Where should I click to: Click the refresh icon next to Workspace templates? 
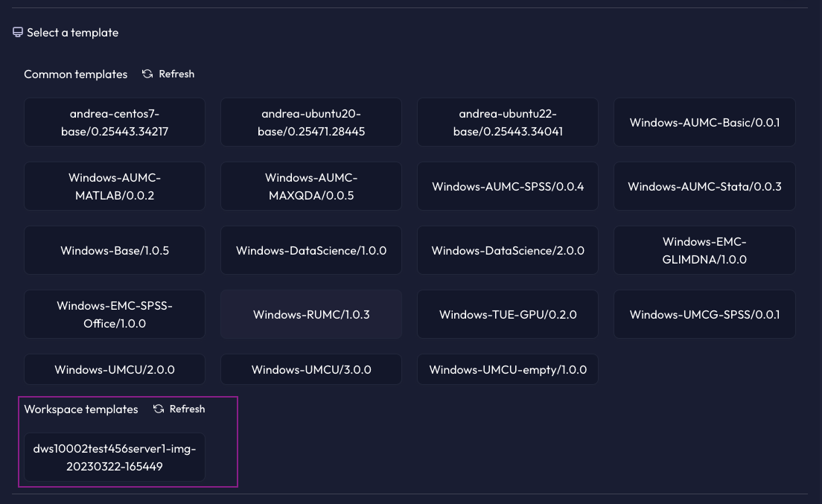(x=159, y=409)
